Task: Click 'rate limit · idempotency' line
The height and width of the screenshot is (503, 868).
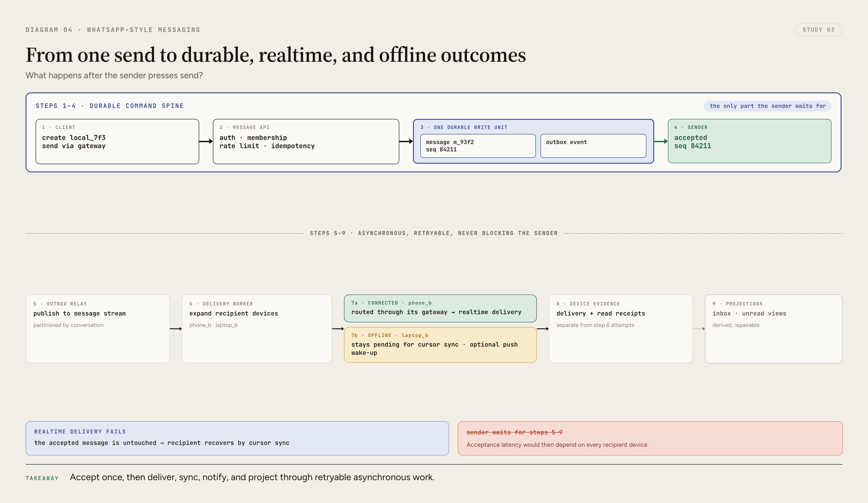Action: tap(267, 146)
